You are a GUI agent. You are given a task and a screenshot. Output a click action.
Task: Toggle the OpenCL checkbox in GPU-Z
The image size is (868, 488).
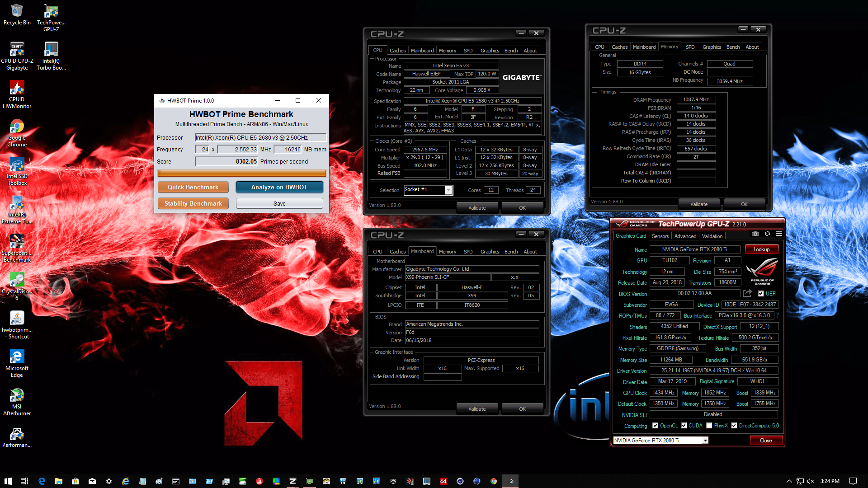(655, 426)
